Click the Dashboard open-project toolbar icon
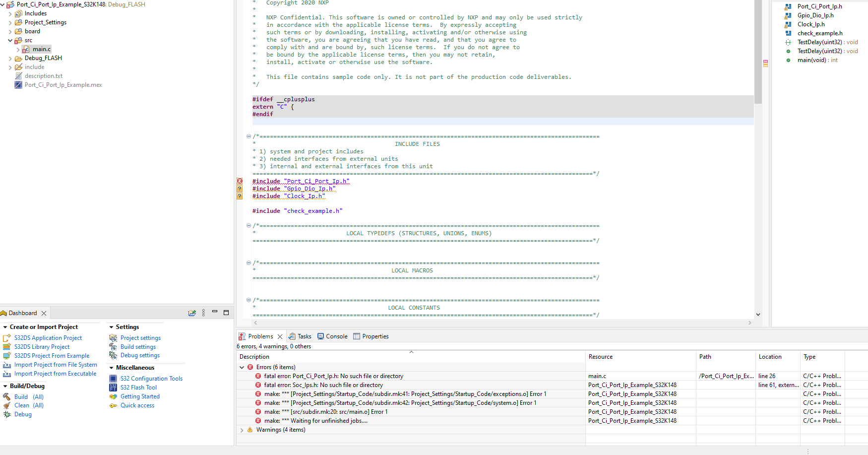The image size is (868, 455). pyautogui.click(x=192, y=313)
